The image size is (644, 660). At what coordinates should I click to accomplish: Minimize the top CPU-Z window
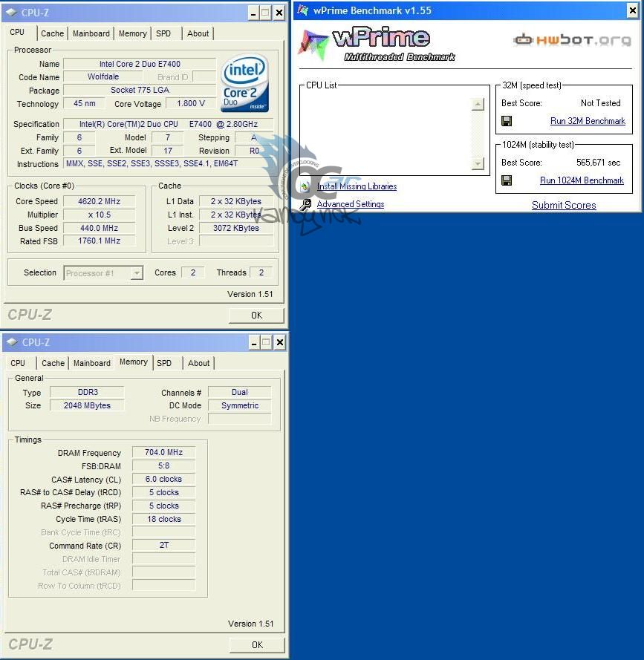pyautogui.click(x=253, y=13)
